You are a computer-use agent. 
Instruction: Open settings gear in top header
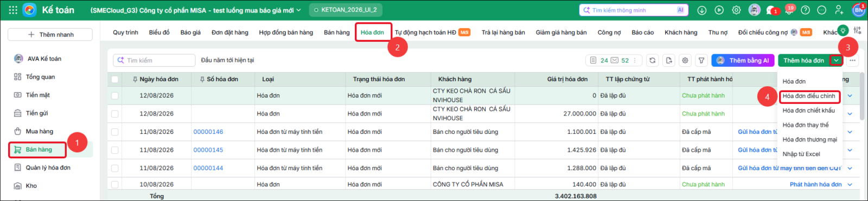pyautogui.click(x=736, y=10)
